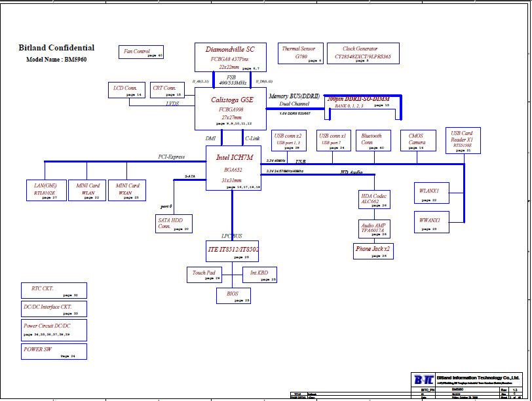Click the Fan Control block
This screenshot has width=532, height=401.
[141, 52]
